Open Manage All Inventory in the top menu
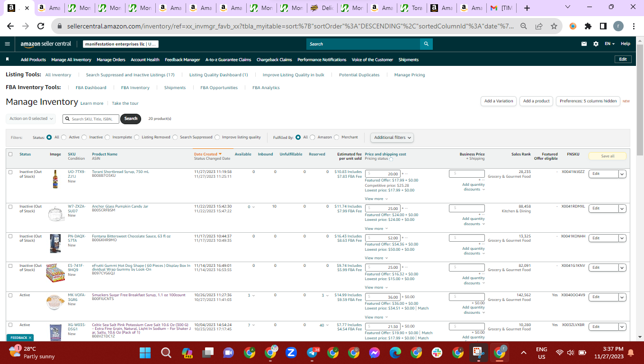The height and width of the screenshot is (364, 644). 71,60
